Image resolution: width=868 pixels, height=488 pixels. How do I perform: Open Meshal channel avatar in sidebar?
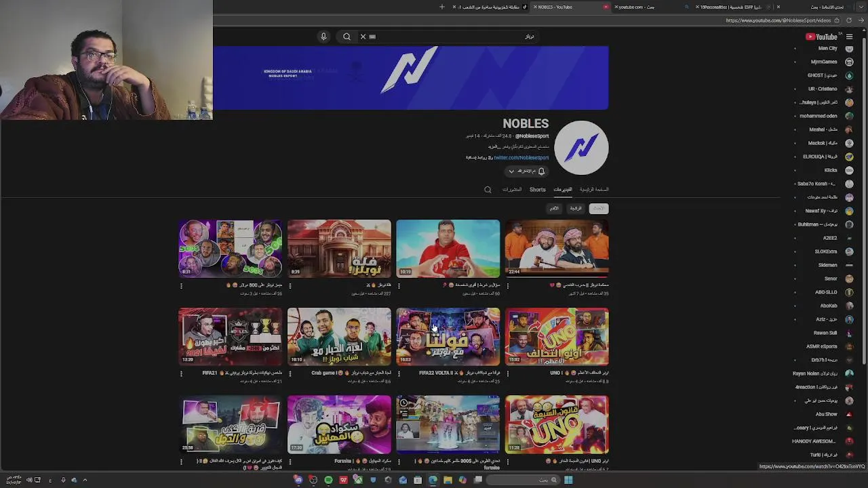click(x=849, y=129)
